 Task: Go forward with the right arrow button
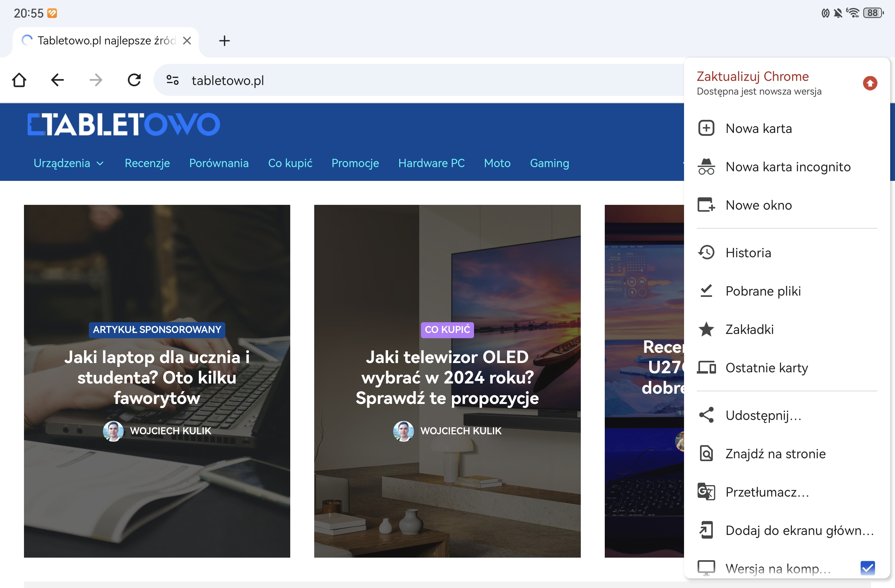[x=96, y=80]
